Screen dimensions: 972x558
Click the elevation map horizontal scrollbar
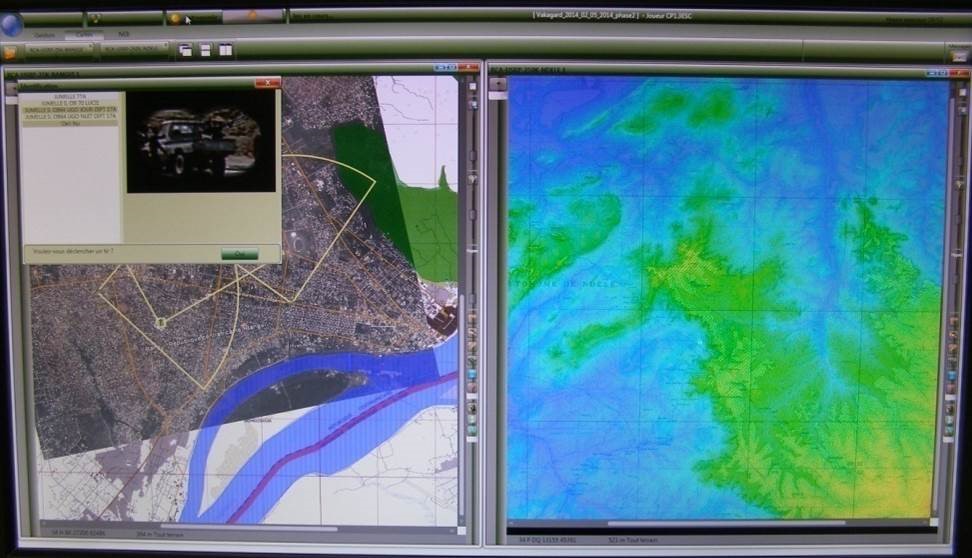point(720,522)
